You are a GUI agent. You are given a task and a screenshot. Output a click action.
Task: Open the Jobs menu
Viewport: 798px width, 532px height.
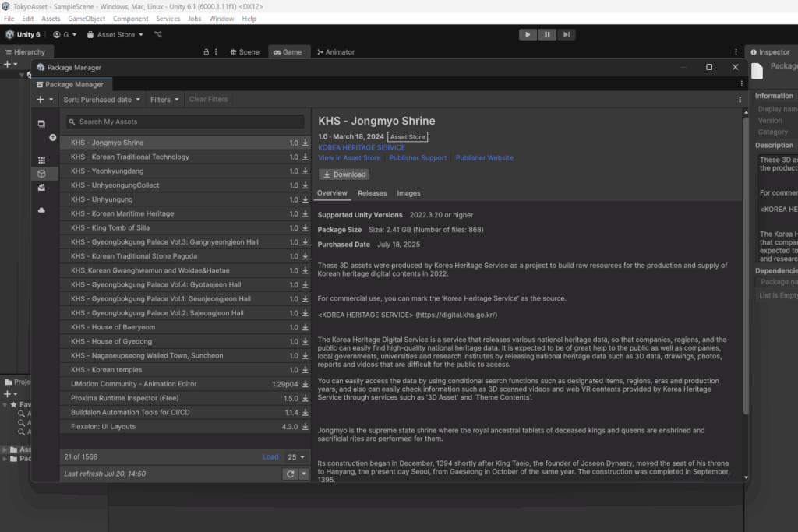[x=194, y=19]
